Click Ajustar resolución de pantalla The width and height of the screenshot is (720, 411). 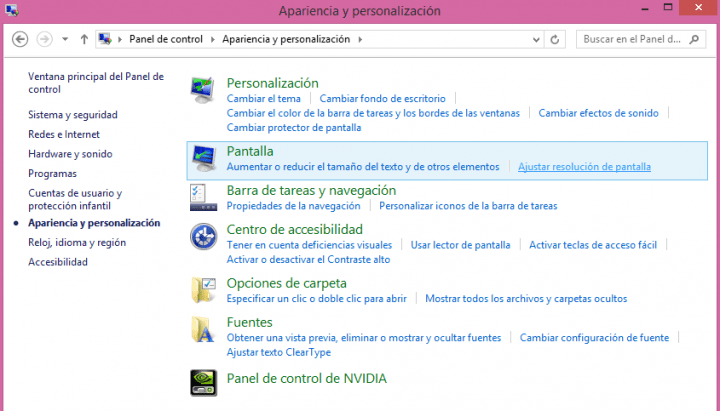pos(584,167)
